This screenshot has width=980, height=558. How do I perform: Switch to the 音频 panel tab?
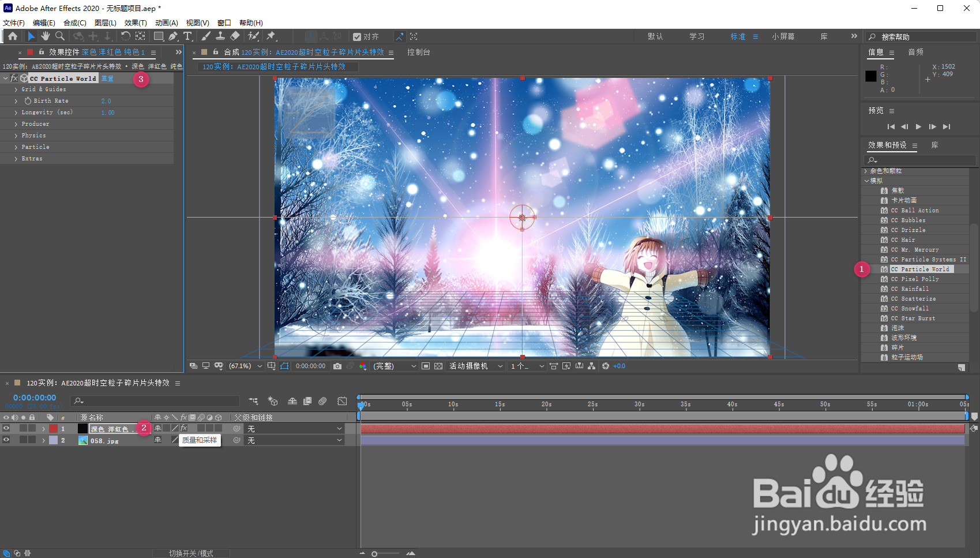point(916,52)
